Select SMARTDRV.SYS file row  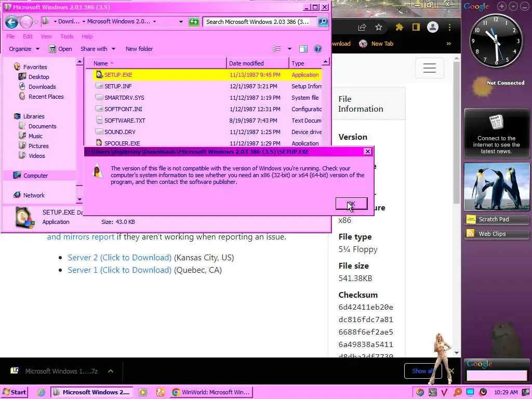207,98
